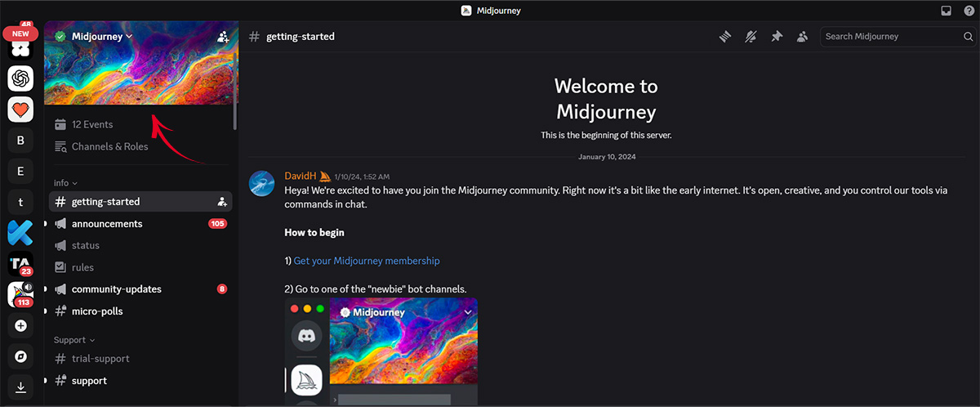Viewport: 980px width, 407px height.
Task: Click the search magnifier icon
Action: tap(968, 37)
